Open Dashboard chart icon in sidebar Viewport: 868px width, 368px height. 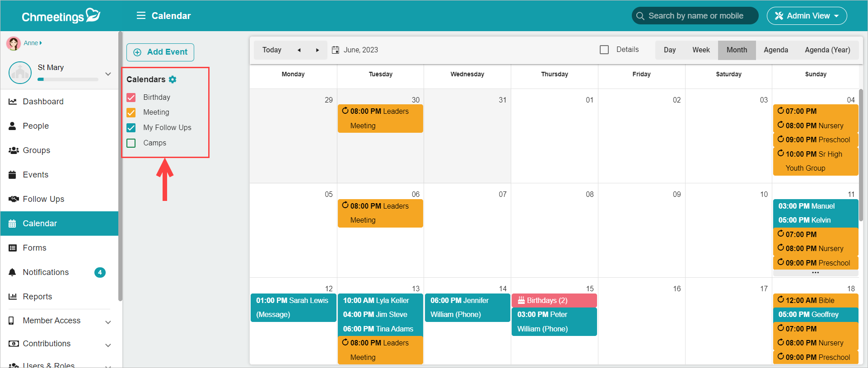point(13,102)
